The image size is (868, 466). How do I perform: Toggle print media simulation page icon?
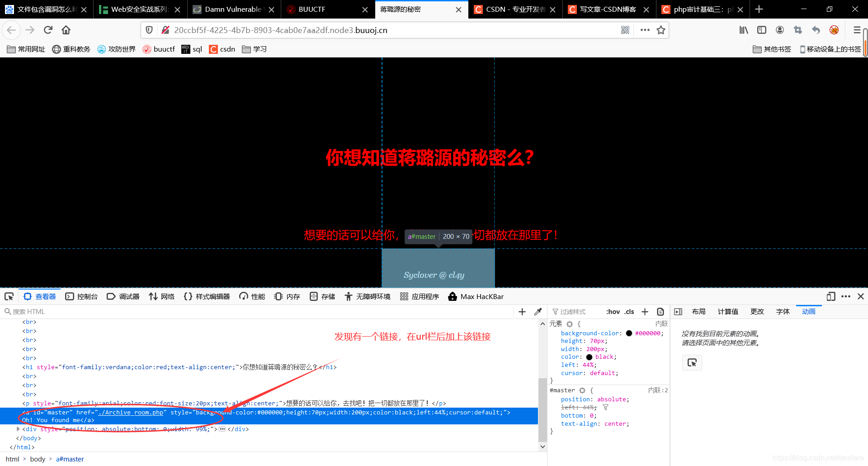click(660, 311)
